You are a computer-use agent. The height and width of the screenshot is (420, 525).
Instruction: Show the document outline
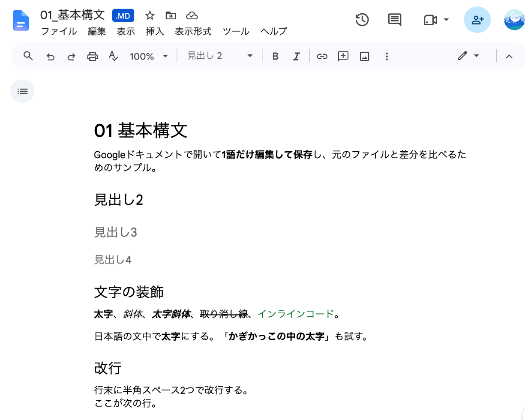click(x=22, y=91)
